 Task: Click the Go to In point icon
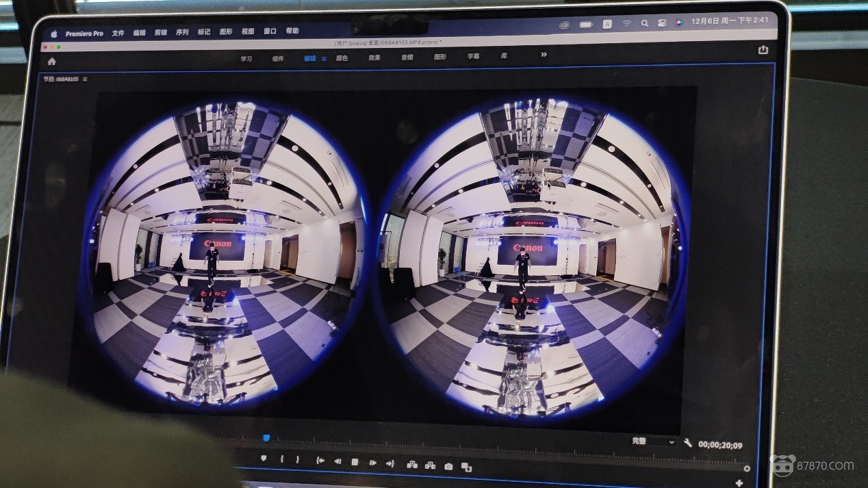click(x=320, y=461)
